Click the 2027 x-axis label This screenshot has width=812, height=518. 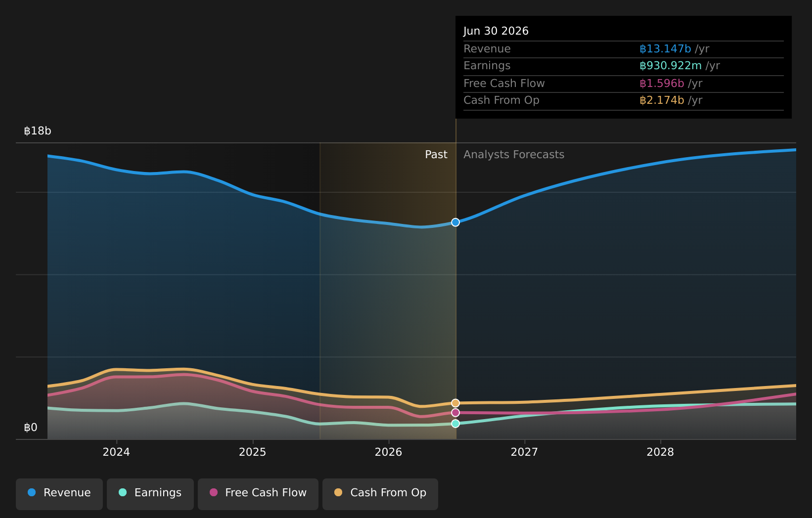[524, 452]
